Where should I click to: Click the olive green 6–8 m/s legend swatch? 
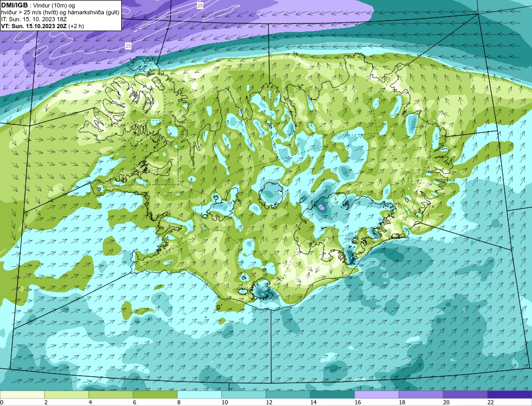click(x=155, y=394)
